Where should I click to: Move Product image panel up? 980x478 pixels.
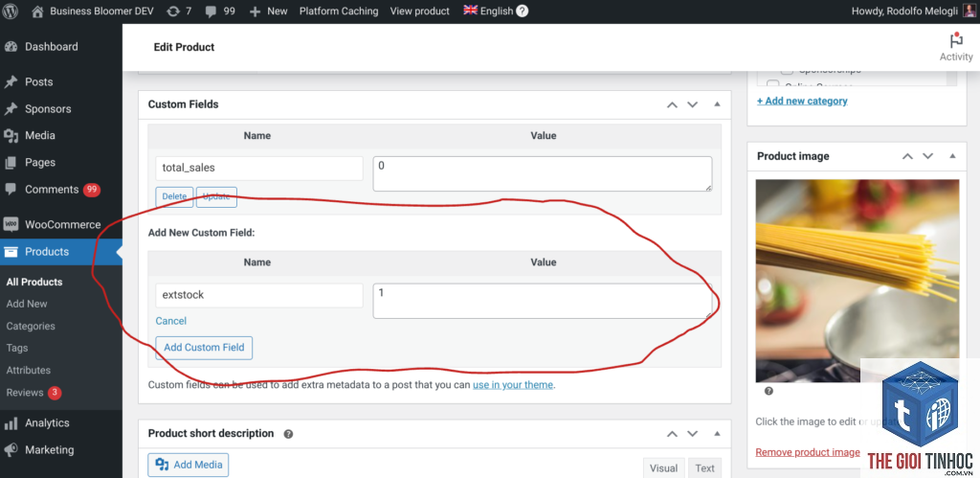pyautogui.click(x=907, y=156)
